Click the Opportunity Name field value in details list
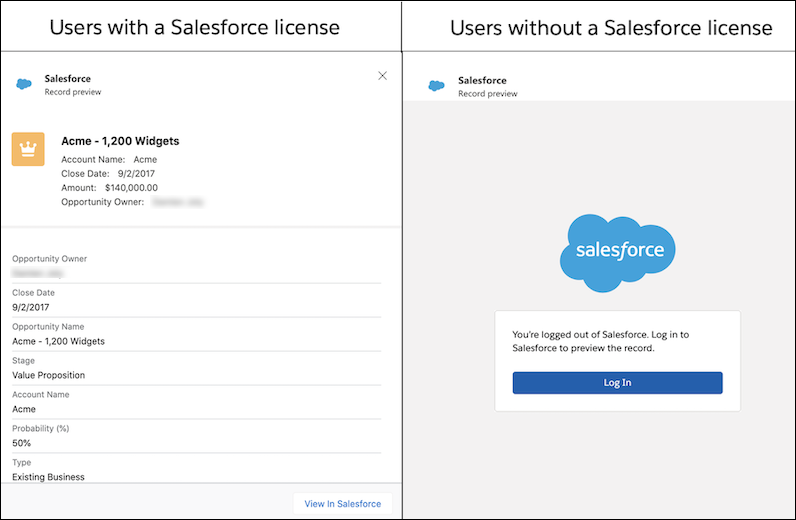 (58, 341)
